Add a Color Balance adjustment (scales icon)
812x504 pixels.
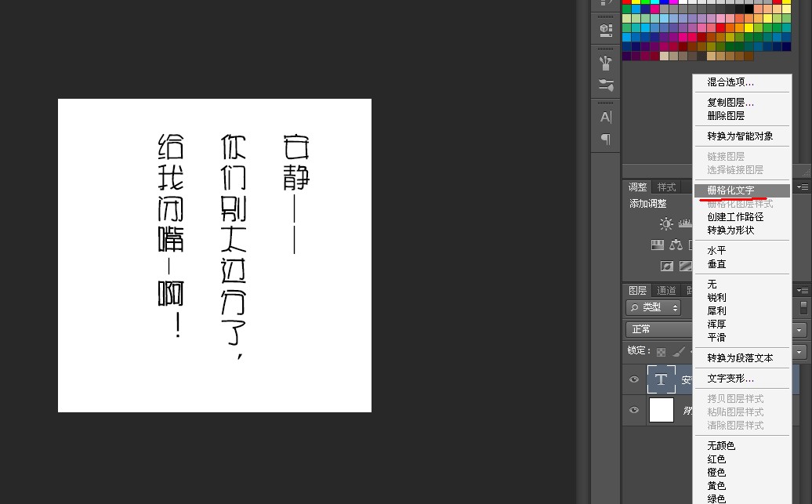pyautogui.click(x=676, y=245)
